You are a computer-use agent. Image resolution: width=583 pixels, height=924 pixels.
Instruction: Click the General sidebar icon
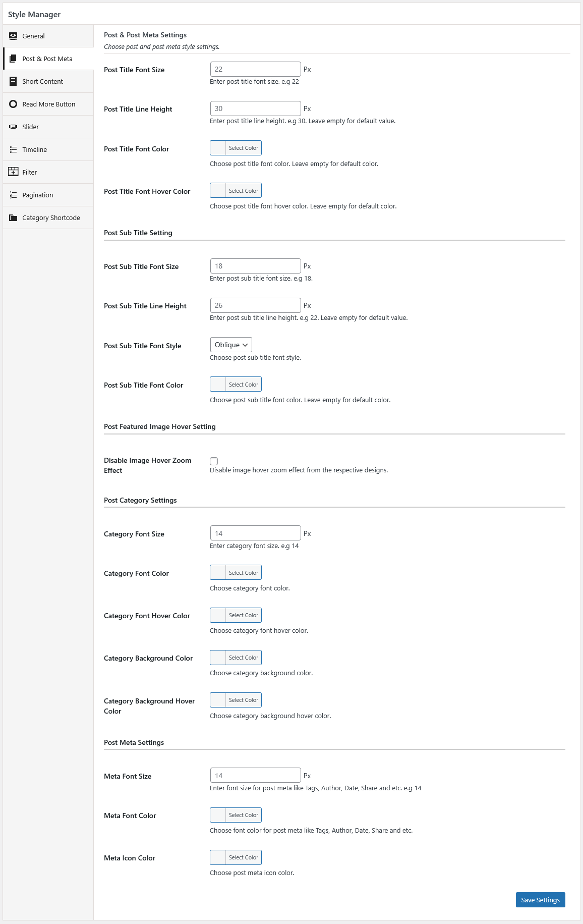point(13,36)
